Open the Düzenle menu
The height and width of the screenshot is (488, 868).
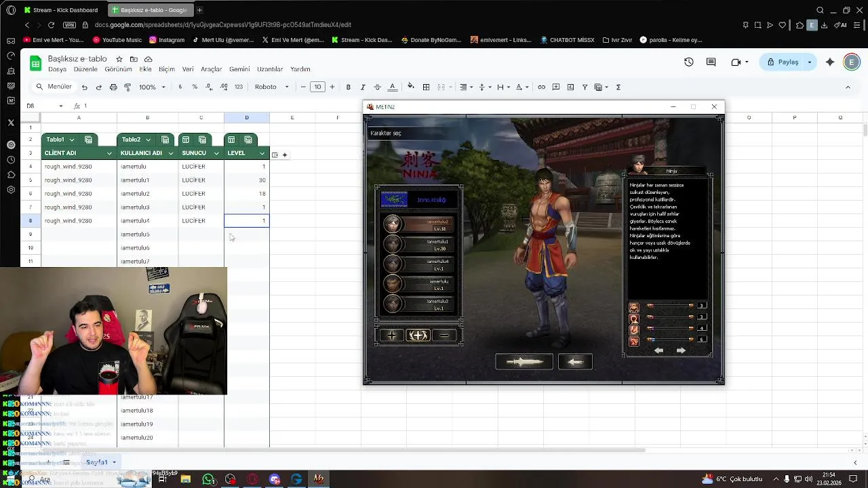pos(85,69)
